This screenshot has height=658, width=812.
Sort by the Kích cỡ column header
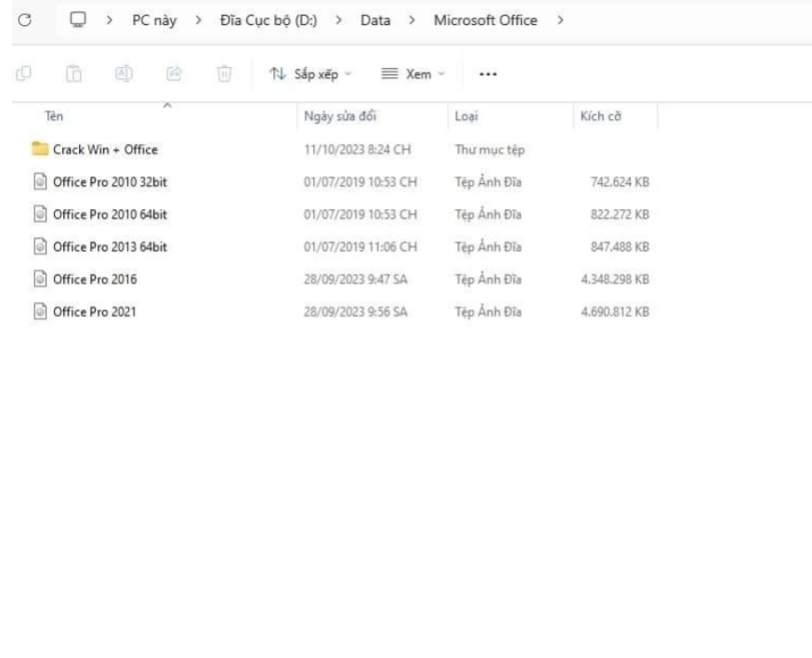(601, 116)
